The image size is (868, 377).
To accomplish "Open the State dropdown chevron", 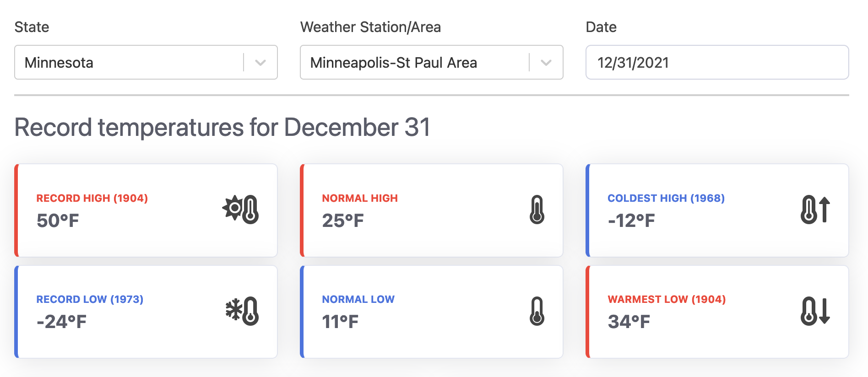I will tap(260, 63).
